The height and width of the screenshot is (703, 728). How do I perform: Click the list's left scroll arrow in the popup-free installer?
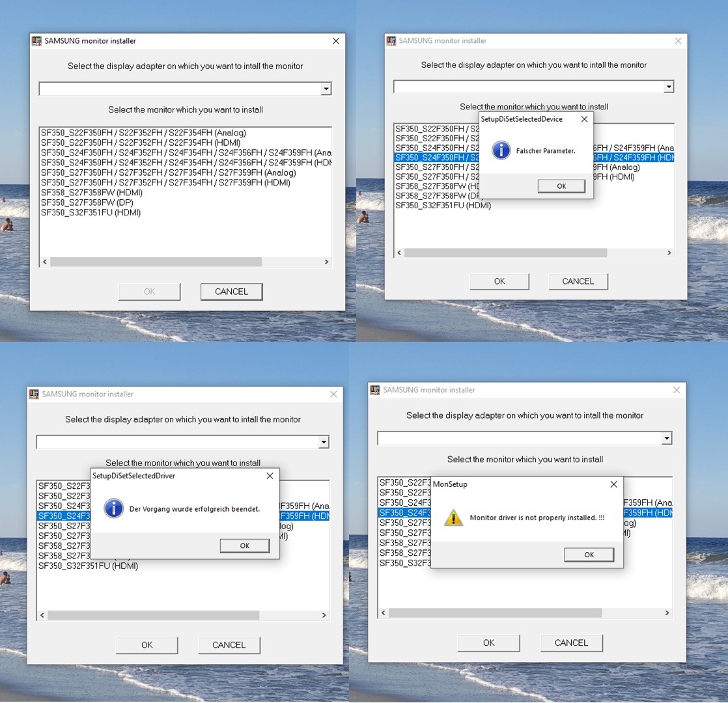pyautogui.click(x=44, y=262)
